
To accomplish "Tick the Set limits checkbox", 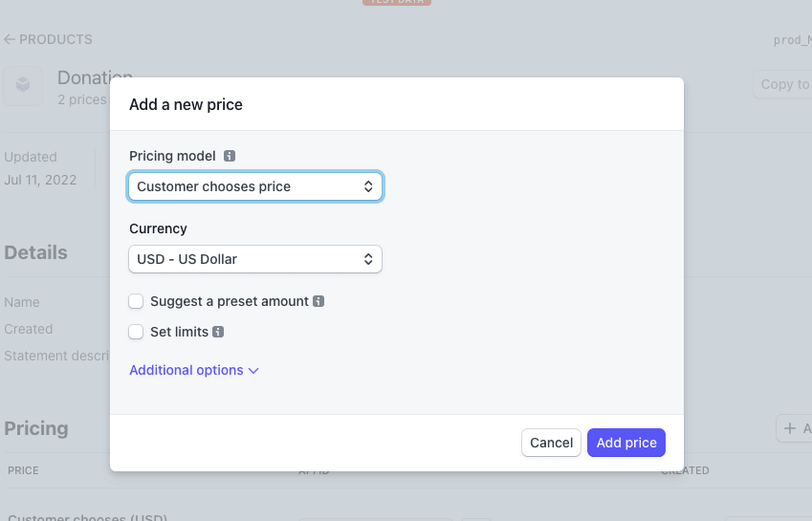I will click(136, 332).
